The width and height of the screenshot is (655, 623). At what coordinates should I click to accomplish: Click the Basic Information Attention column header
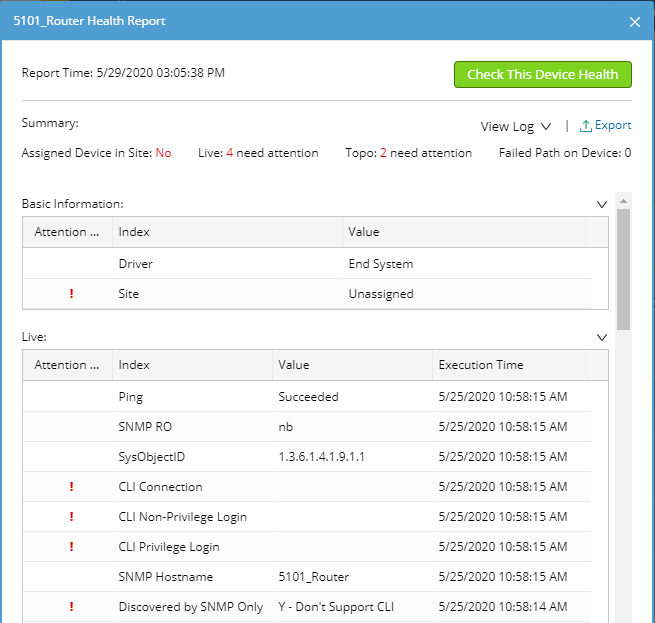pos(67,232)
